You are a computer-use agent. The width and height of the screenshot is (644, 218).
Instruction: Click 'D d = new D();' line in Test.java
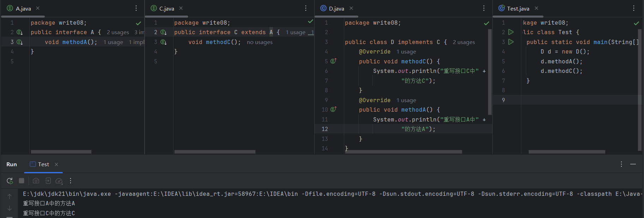pos(565,51)
